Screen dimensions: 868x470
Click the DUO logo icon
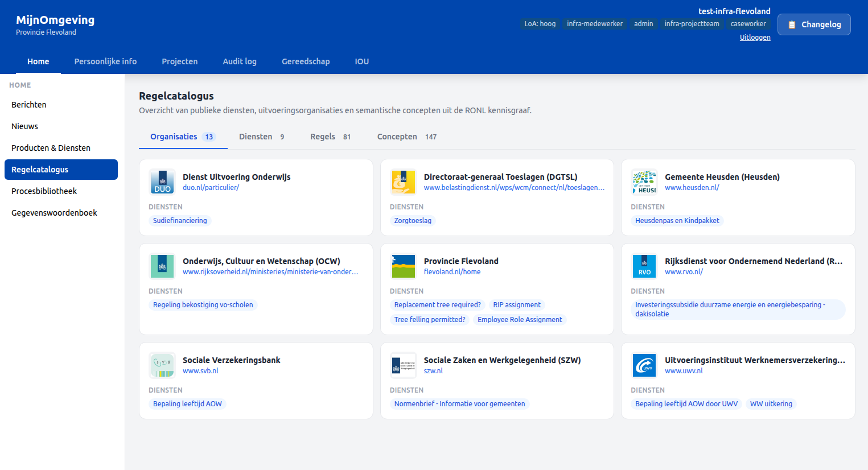[162, 182]
